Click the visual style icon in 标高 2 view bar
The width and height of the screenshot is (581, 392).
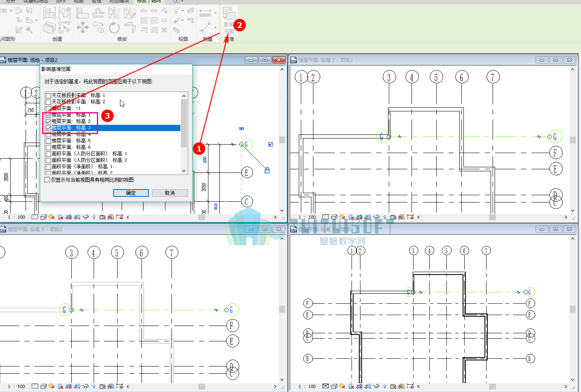(334, 217)
